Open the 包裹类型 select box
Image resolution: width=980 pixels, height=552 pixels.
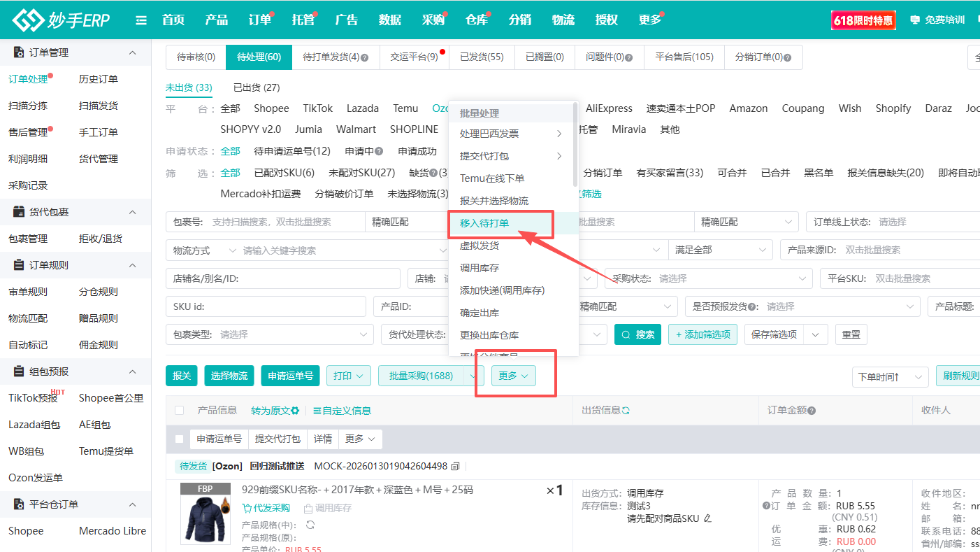click(270, 334)
